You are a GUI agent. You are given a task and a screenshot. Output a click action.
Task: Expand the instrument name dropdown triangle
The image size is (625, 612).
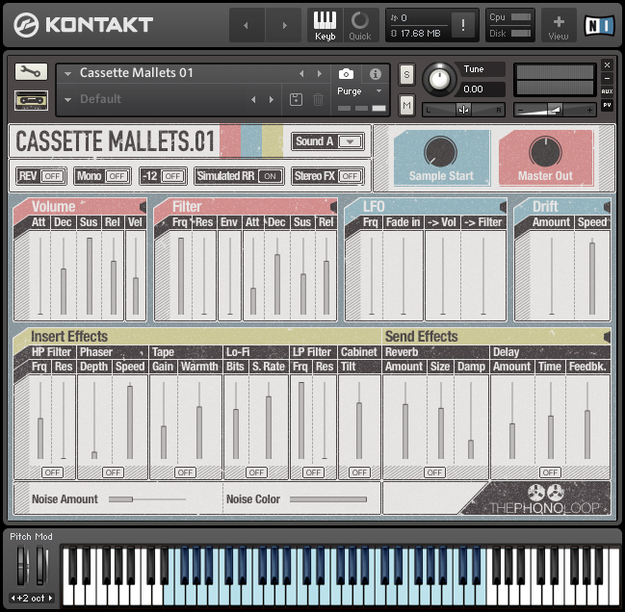(x=68, y=74)
